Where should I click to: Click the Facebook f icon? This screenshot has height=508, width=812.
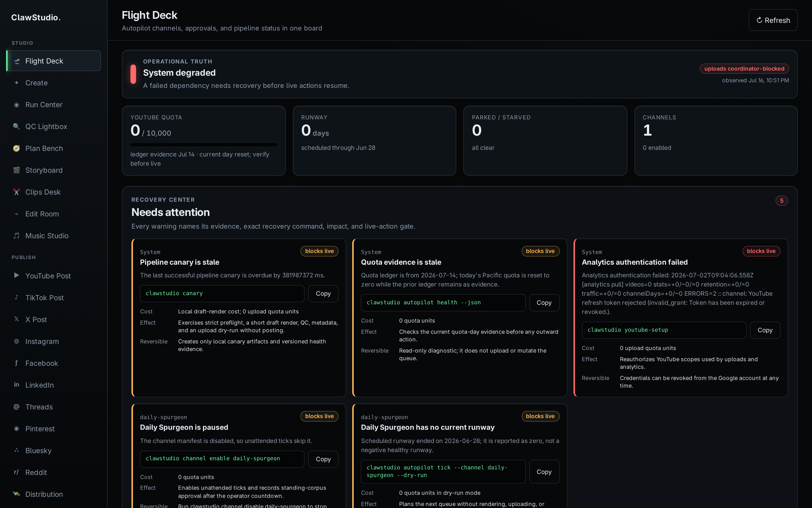(16, 363)
